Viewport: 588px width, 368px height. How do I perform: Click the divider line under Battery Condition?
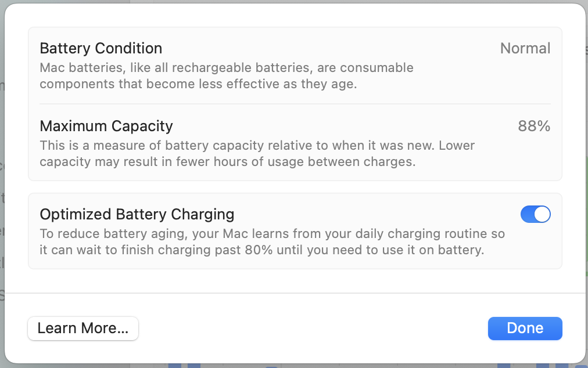click(295, 104)
